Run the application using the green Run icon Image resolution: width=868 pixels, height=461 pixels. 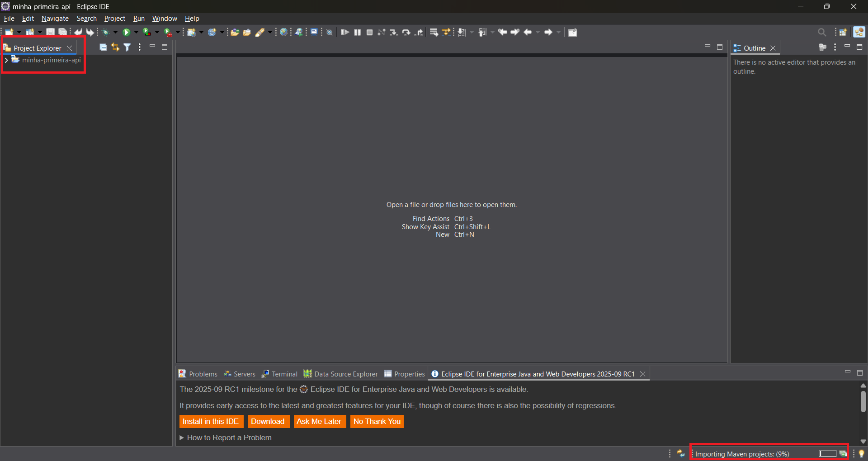[127, 32]
